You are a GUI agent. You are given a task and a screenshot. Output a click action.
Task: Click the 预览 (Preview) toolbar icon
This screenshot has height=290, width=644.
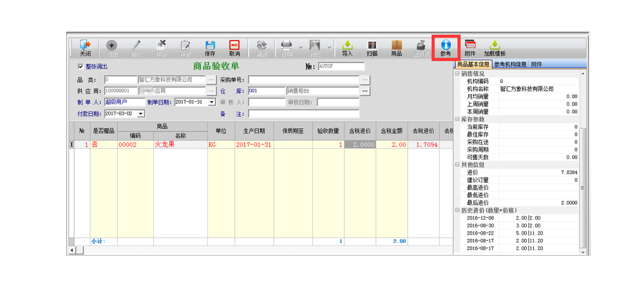315,48
